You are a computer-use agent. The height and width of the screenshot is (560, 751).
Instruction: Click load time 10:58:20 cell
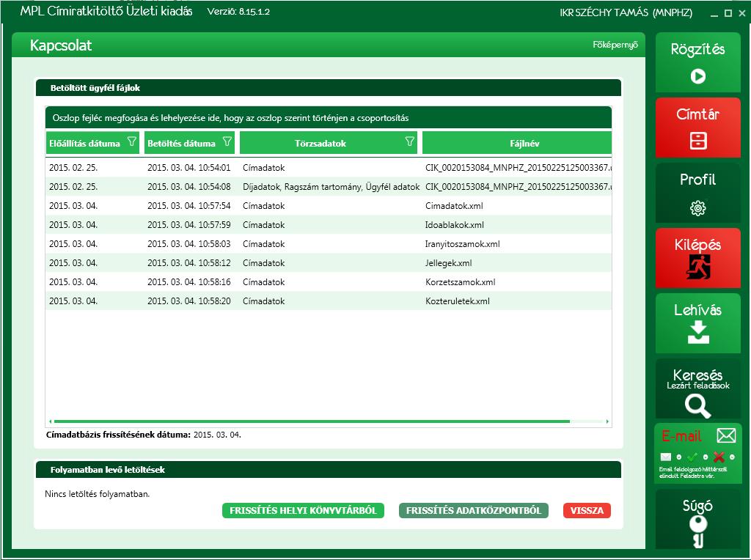188,301
